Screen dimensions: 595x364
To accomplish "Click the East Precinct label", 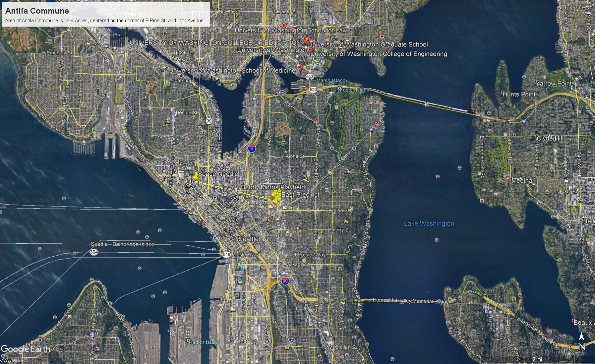I will coord(301,195).
